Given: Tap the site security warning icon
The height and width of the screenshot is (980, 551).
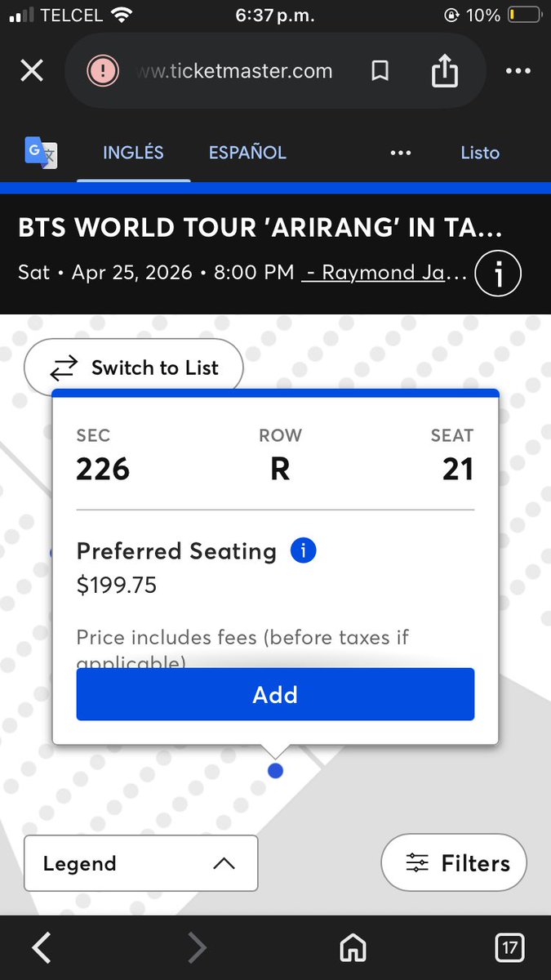Looking at the screenshot, I should 103,71.
